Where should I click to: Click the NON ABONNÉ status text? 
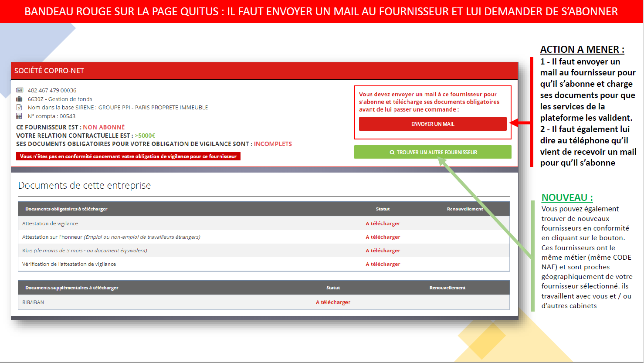[104, 127]
